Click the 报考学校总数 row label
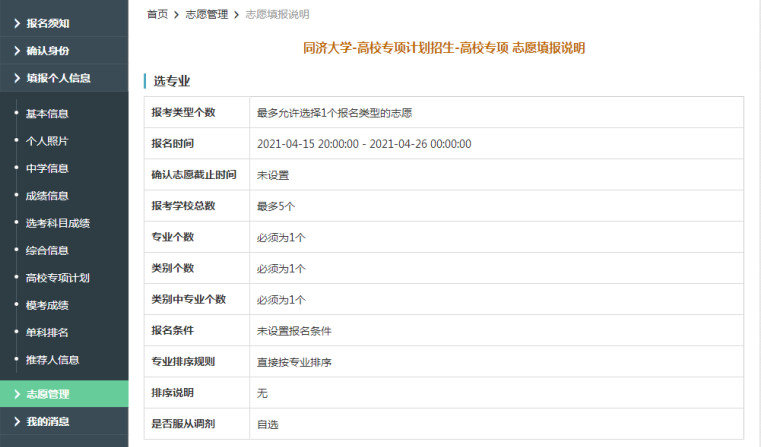 coord(183,206)
